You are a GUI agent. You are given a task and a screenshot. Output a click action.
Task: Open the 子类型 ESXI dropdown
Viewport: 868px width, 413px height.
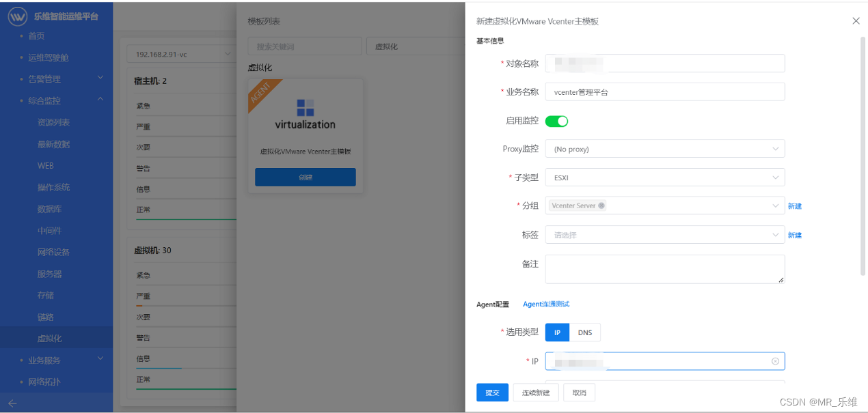point(665,177)
